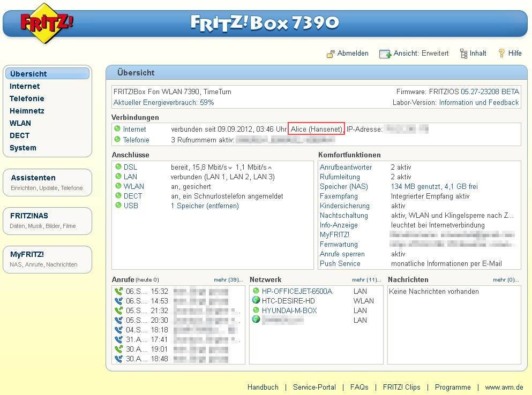Click the Ansicht view mode icon
The image size is (532, 395).
pos(385,54)
